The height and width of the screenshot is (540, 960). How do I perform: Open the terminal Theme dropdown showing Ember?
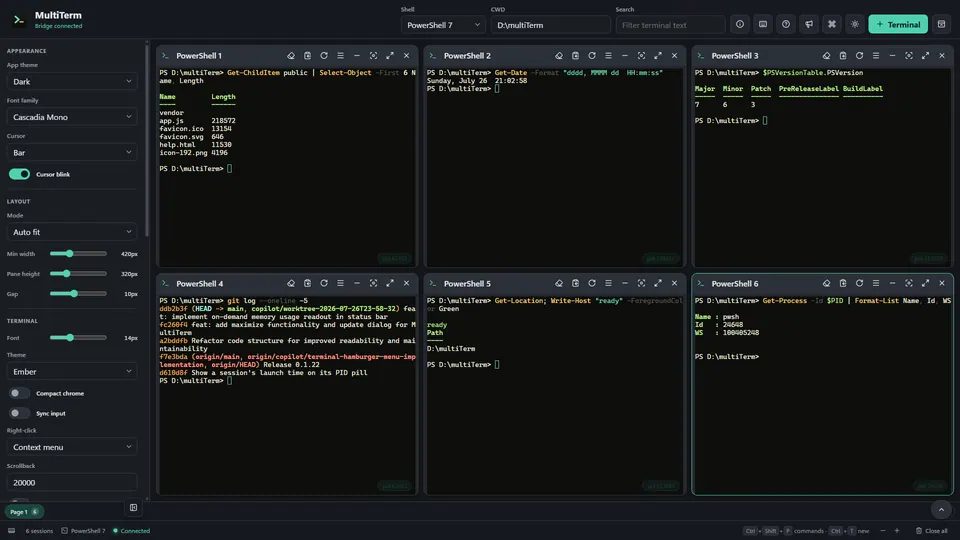point(72,372)
